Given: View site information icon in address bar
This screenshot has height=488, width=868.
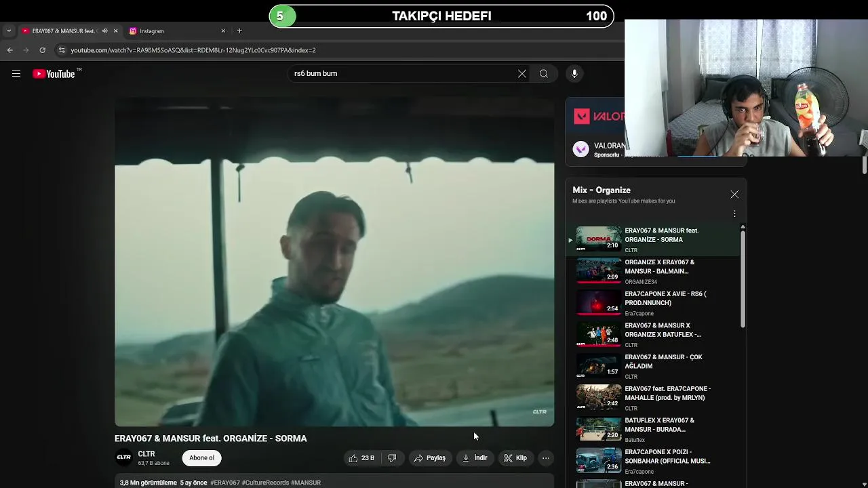Looking at the screenshot, I should (x=62, y=50).
